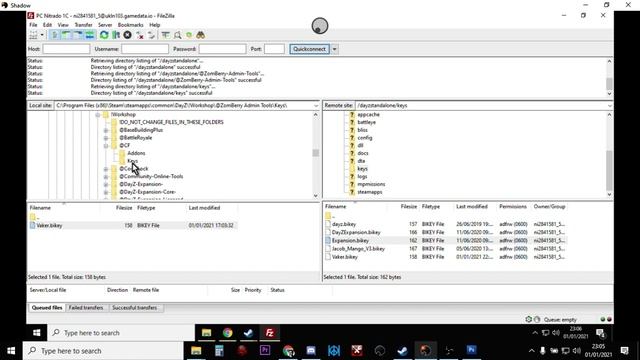Toggle synchronized browsing
This screenshot has width=640, height=360.
[x=189, y=35]
